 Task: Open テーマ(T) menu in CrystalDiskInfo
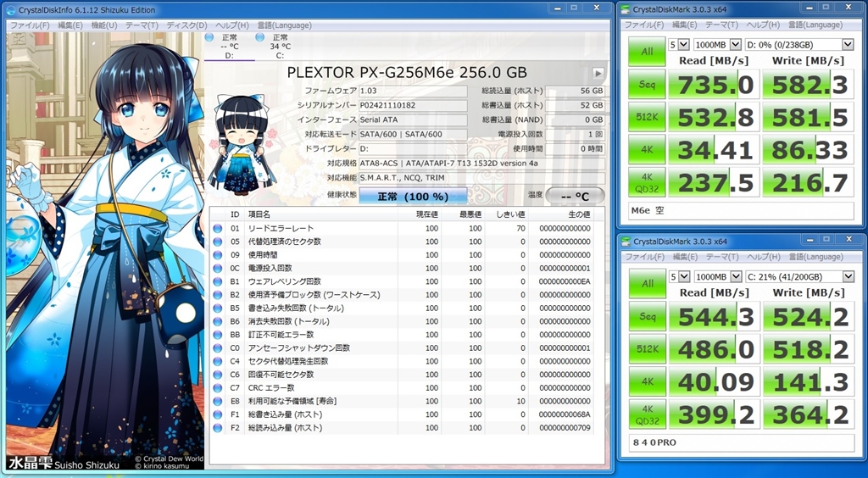tap(142, 25)
